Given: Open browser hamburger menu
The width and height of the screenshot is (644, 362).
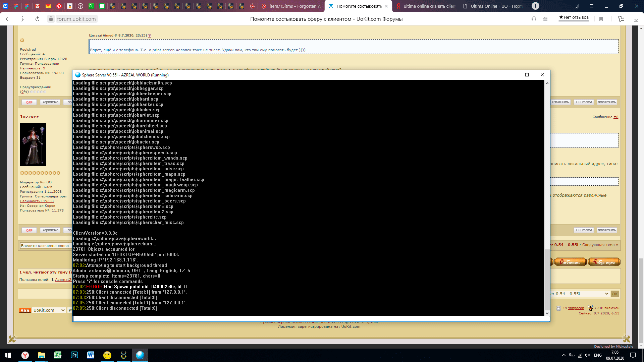Looking at the screenshot, I should click(591, 6).
